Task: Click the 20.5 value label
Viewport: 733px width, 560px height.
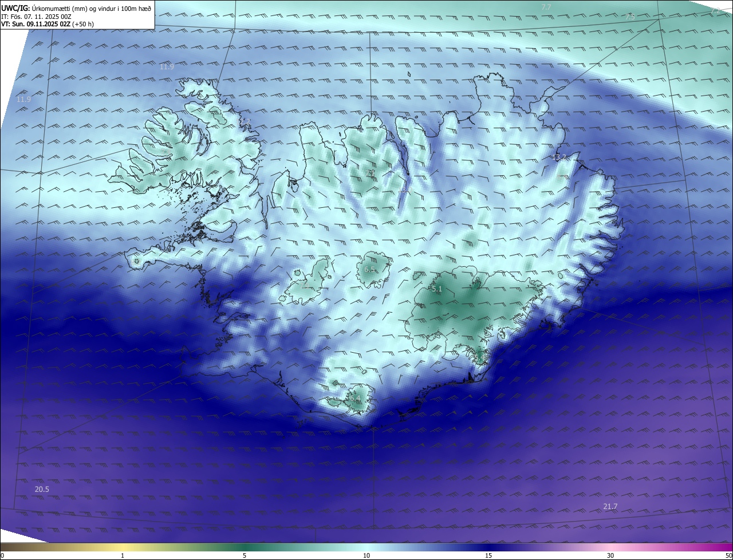Action: coord(42,489)
